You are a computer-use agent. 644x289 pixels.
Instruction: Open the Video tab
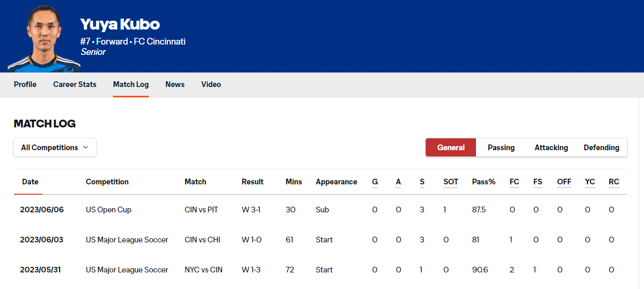(211, 84)
